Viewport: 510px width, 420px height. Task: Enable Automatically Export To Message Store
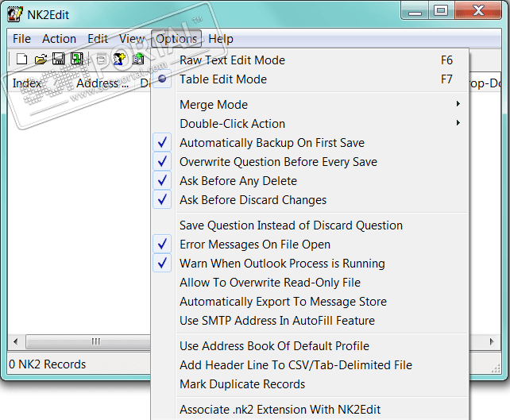(311, 302)
